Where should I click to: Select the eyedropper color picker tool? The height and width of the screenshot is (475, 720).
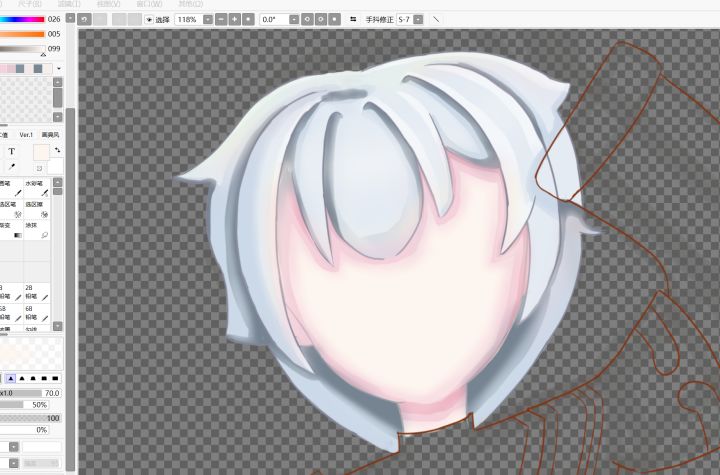coord(11,166)
